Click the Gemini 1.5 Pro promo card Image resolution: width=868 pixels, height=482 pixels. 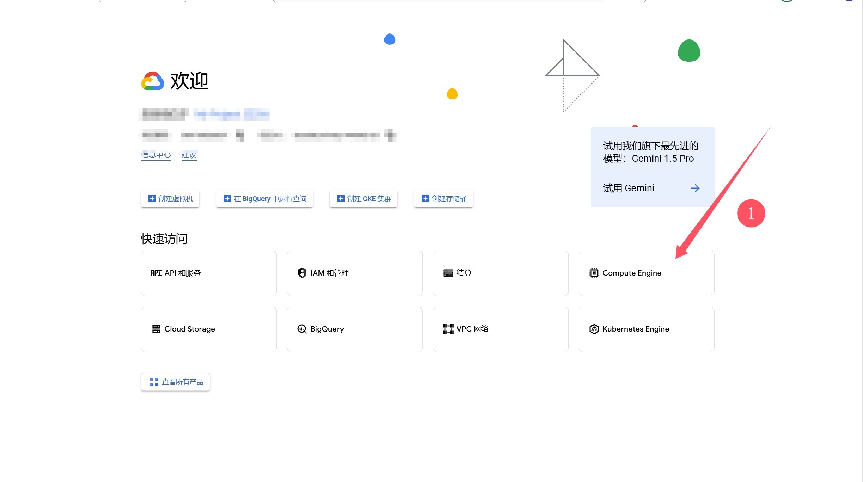(652, 152)
